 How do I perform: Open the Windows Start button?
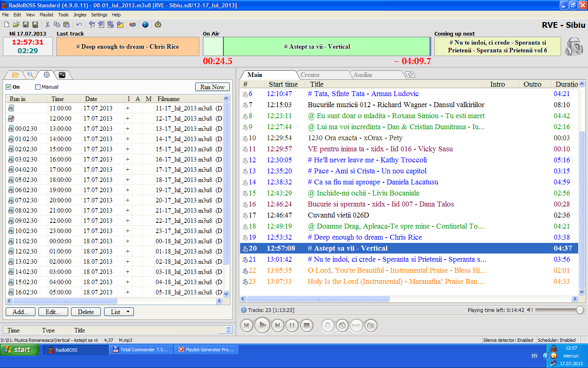click(20, 350)
